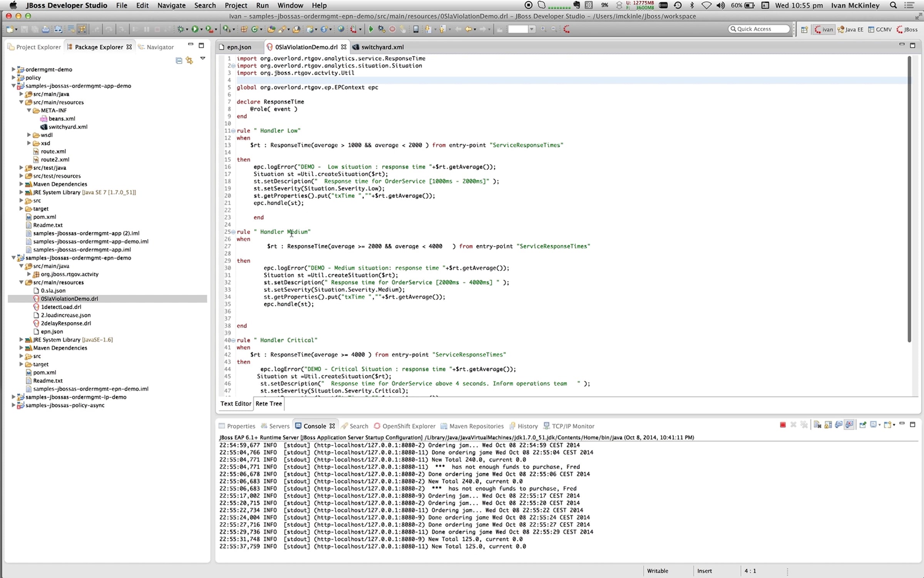Click the editor vertical scrollbar
924x578 pixels.
click(x=909, y=199)
